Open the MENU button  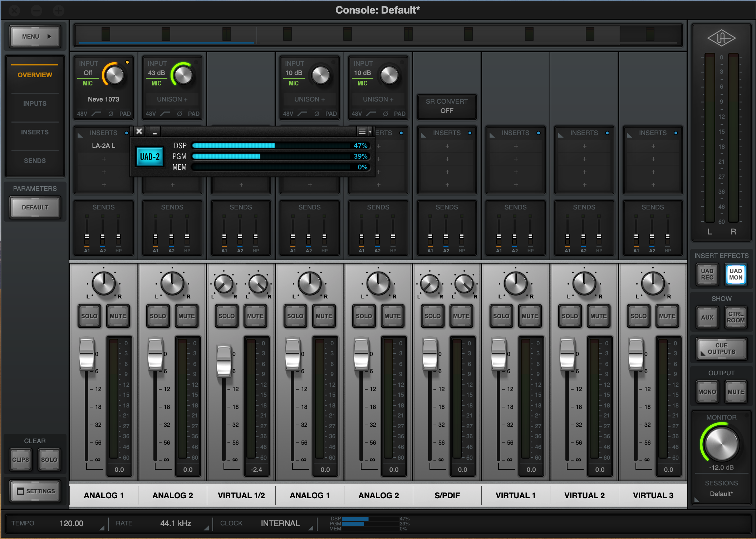point(35,36)
